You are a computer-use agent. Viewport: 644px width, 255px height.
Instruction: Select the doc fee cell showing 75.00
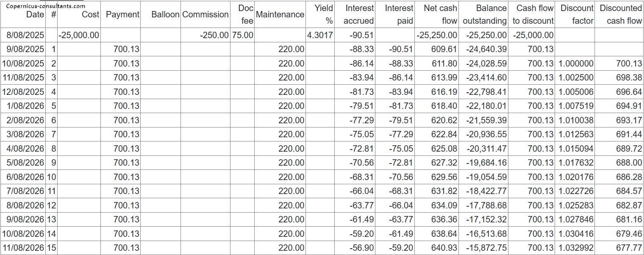point(243,35)
